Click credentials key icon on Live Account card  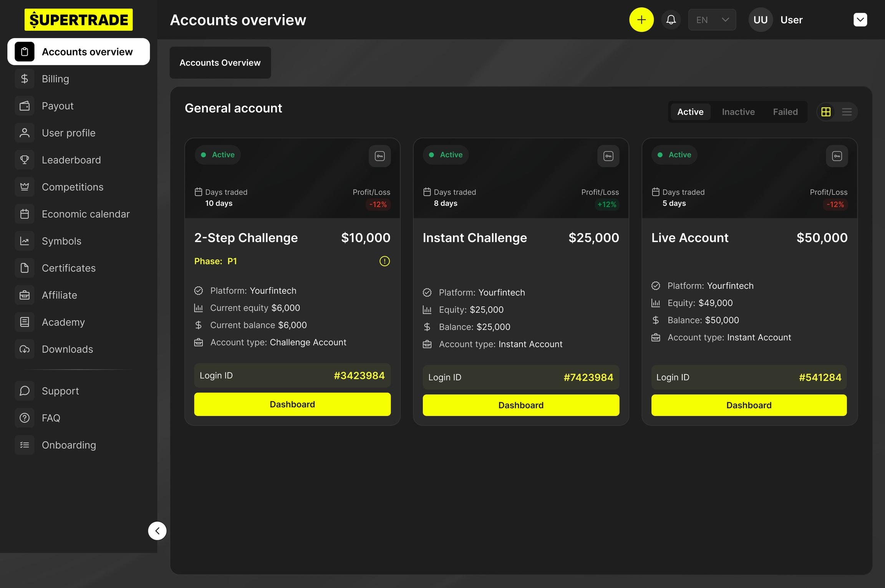tap(837, 156)
